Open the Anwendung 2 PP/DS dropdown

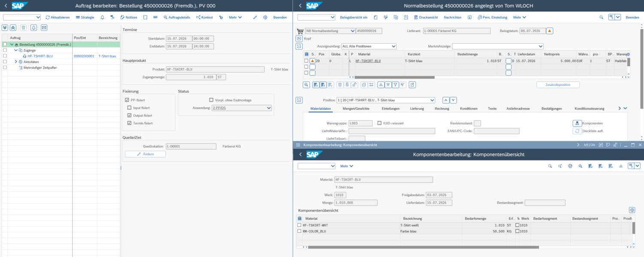pyautogui.click(x=242, y=108)
